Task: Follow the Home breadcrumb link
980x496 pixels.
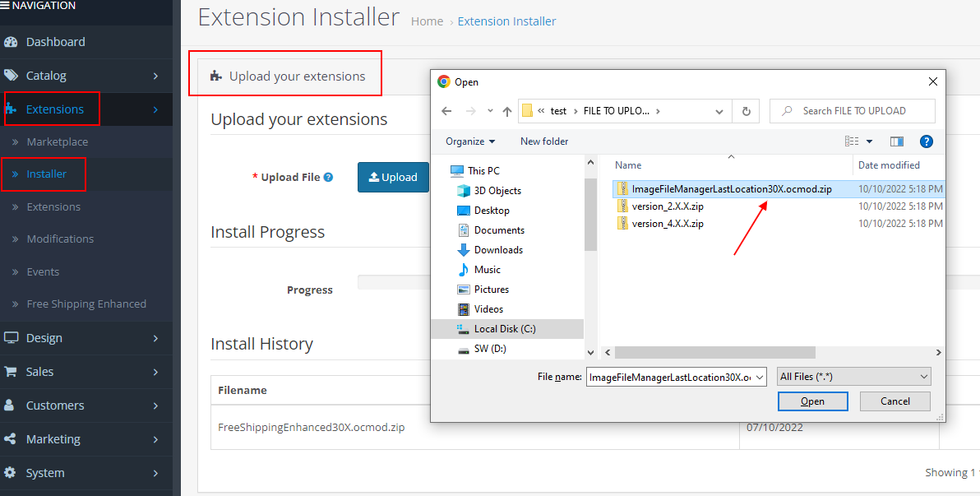Action: click(x=427, y=21)
